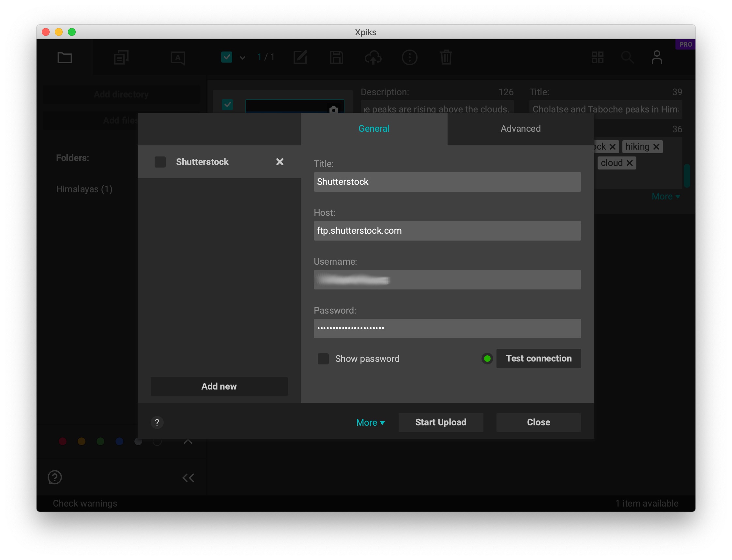Image resolution: width=732 pixels, height=560 pixels.
Task: Select the red color label dot
Action: coord(63,441)
